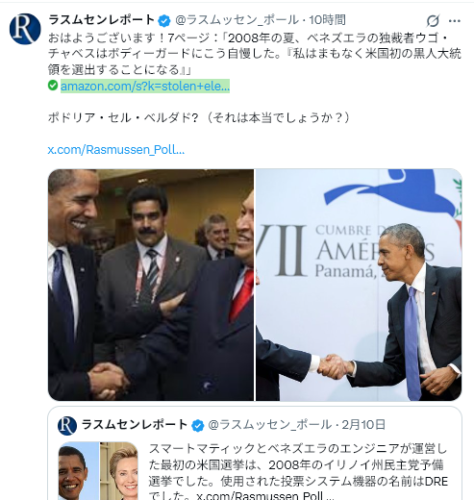
Task: Open the three-dots more options menu
Action: tap(454, 21)
